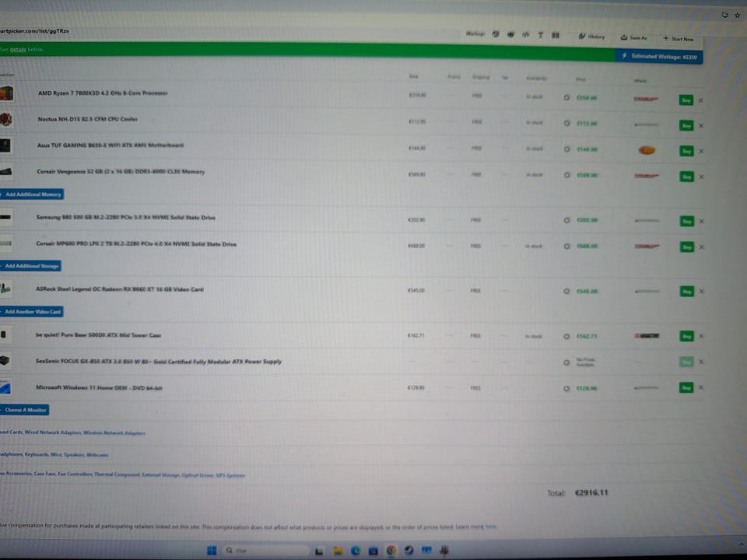Click price options icon for Samsung 980 row
Image resolution: width=747 pixels, height=560 pixels.
(x=566, y=220)
